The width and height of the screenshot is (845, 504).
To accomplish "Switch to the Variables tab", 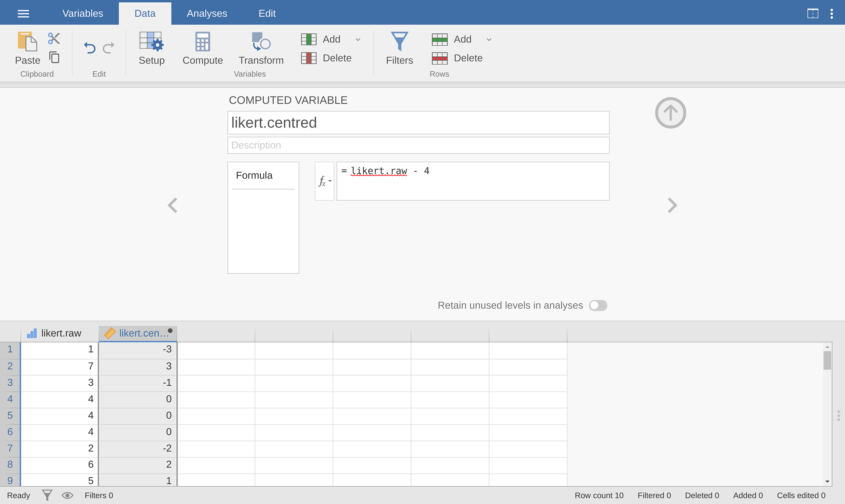I will tap(83, 14).
